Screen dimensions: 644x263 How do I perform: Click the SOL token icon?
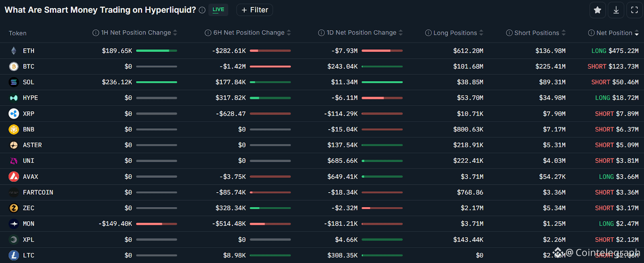(x=14, y=82)
